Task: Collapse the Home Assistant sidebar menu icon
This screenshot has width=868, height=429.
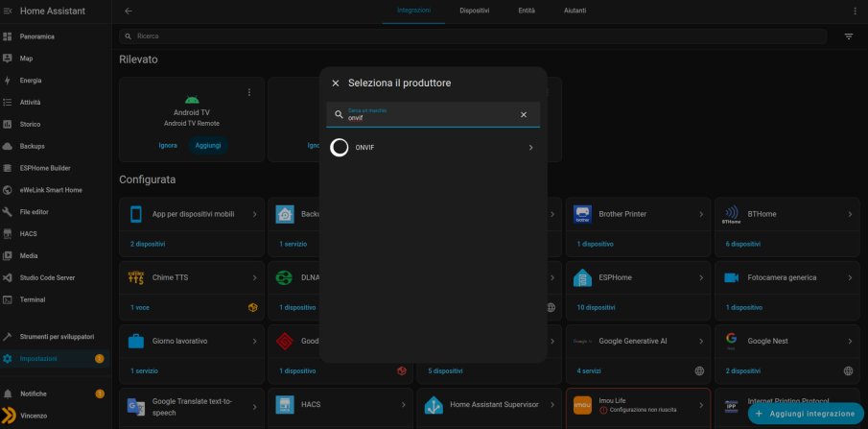Action: click(x=8, y=12)
